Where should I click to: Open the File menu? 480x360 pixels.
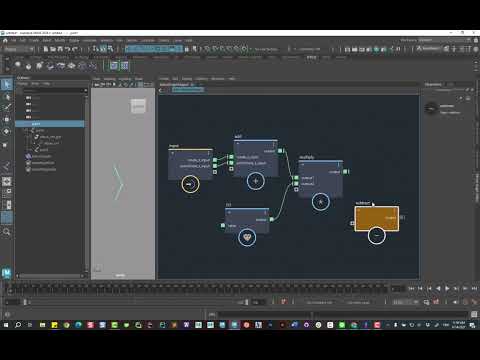(14, 40)
